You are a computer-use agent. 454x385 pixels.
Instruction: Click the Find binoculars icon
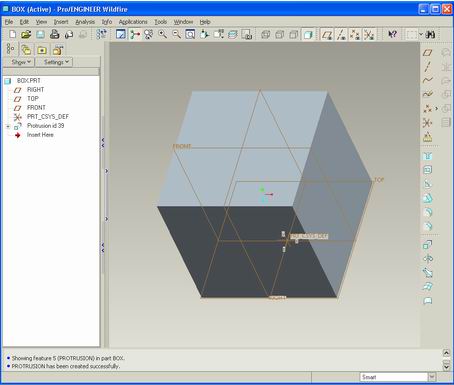click(x=431, y=34)
